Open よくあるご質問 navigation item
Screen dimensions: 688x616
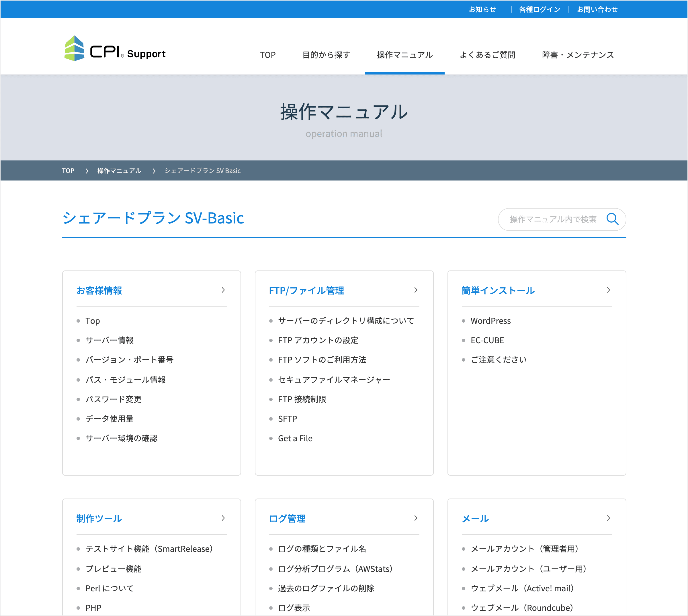click(x=488, y=55)
